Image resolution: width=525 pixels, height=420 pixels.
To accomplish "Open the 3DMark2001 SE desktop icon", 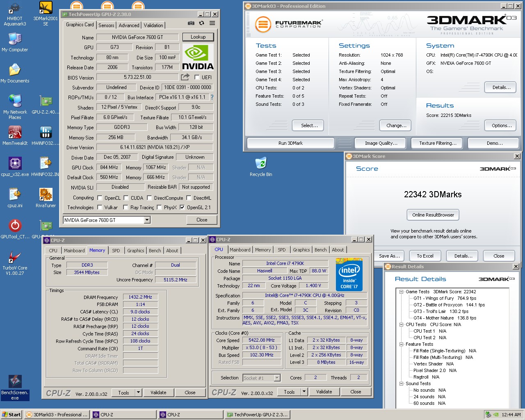I will tap(46, 14).
